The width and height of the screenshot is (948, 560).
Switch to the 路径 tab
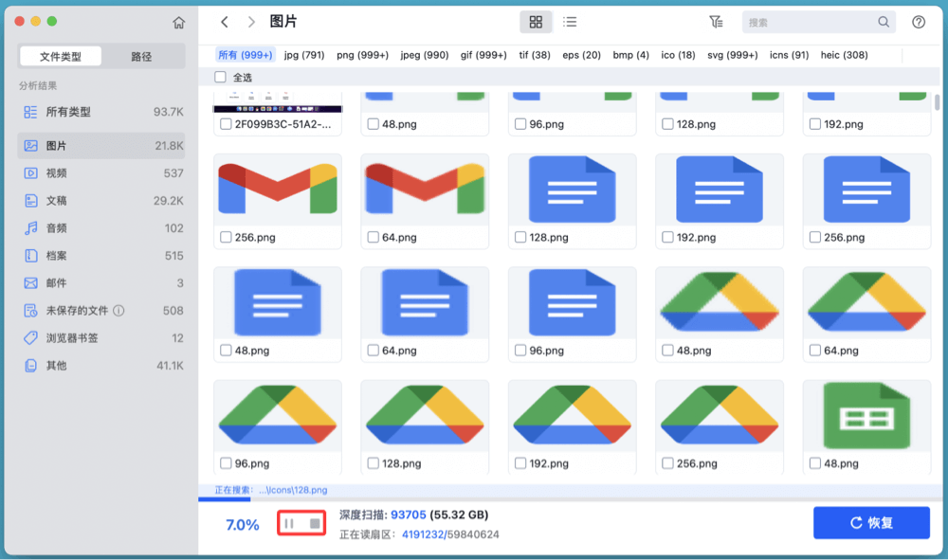137,56
